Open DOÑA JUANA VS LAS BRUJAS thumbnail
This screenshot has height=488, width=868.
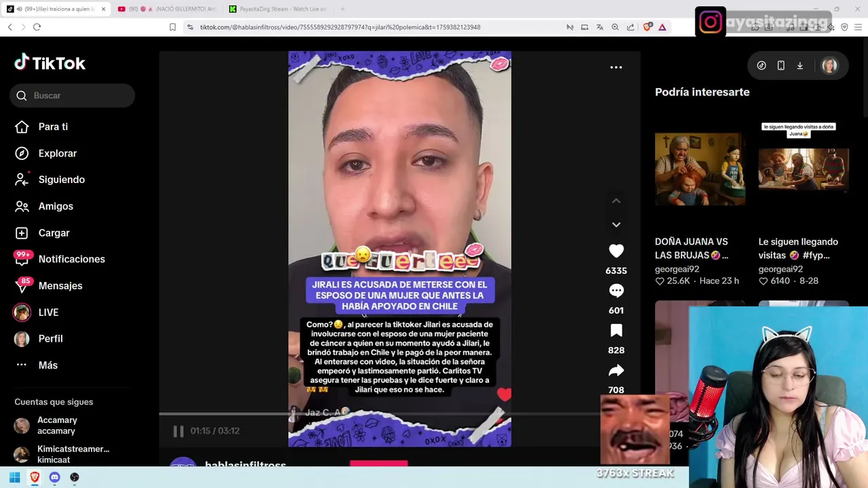[700, 169]
